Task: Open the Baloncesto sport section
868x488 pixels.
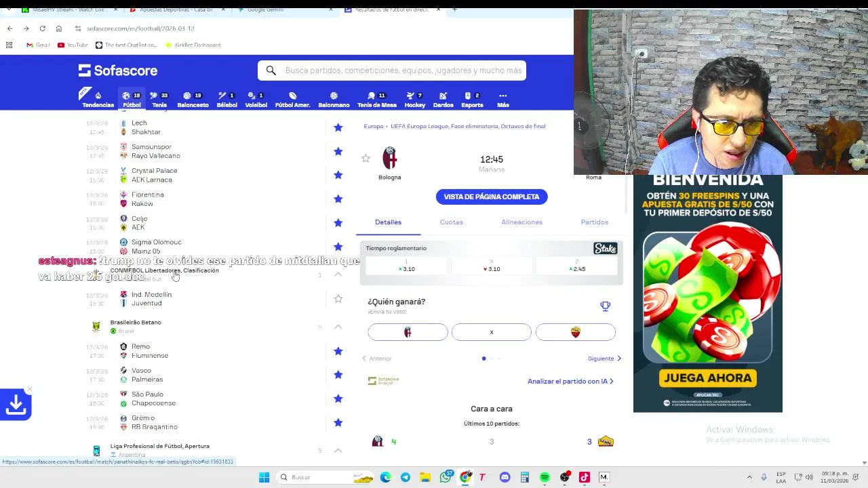Action: 193,100
